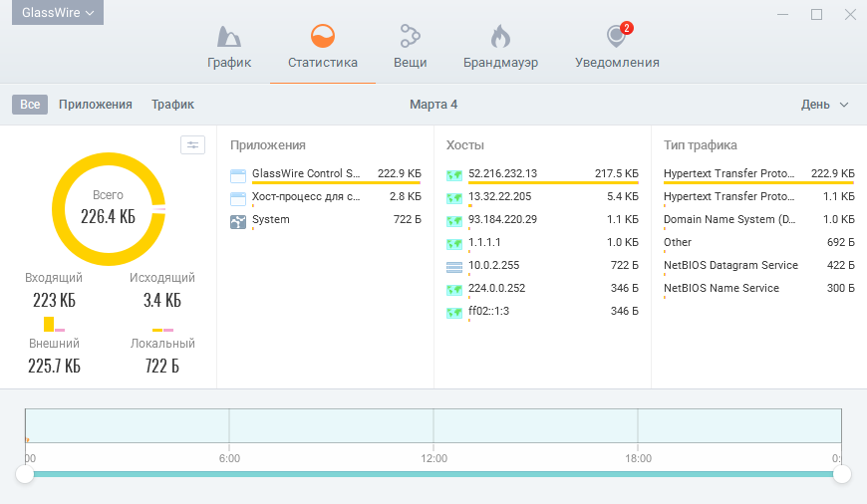Click the 12:00 timeline marker
The width and height of the screenshot is (867, 504).
pyautogui.click(x=433, y=458)
